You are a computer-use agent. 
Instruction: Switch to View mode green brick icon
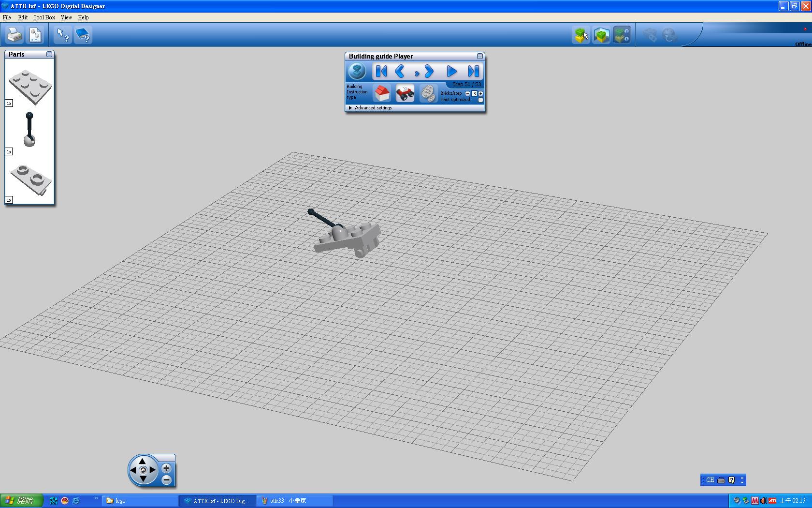(x=601, y=35)
